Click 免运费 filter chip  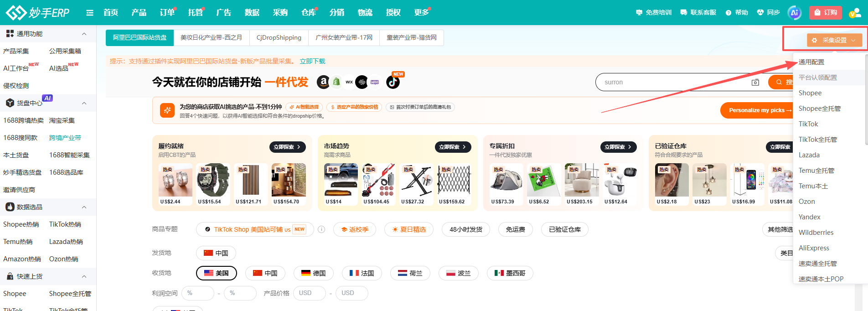pos(516,229)
